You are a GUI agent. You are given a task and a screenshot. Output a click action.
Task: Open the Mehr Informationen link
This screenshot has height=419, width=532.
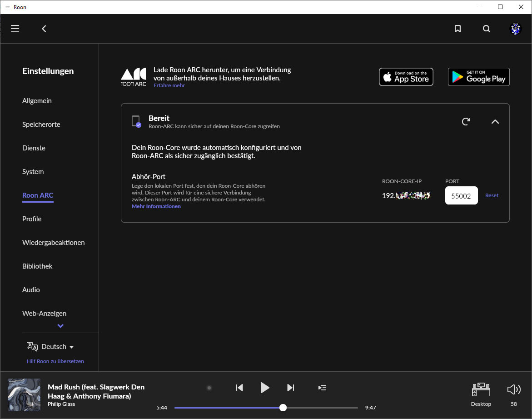[156, 206]
